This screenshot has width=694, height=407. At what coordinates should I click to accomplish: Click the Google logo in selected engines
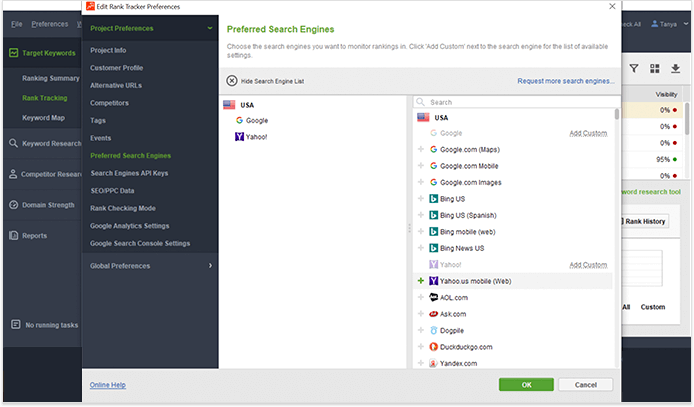(240, 120)
